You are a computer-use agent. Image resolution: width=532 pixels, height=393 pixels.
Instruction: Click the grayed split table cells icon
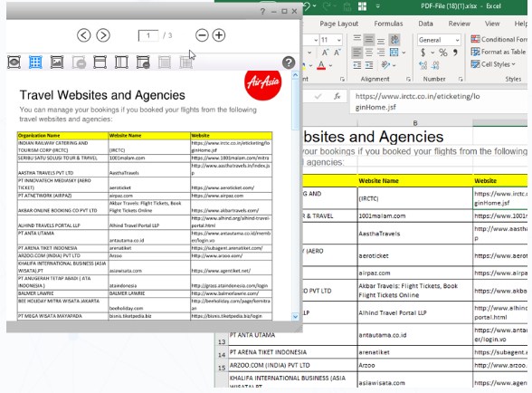[x=186, y=62]
